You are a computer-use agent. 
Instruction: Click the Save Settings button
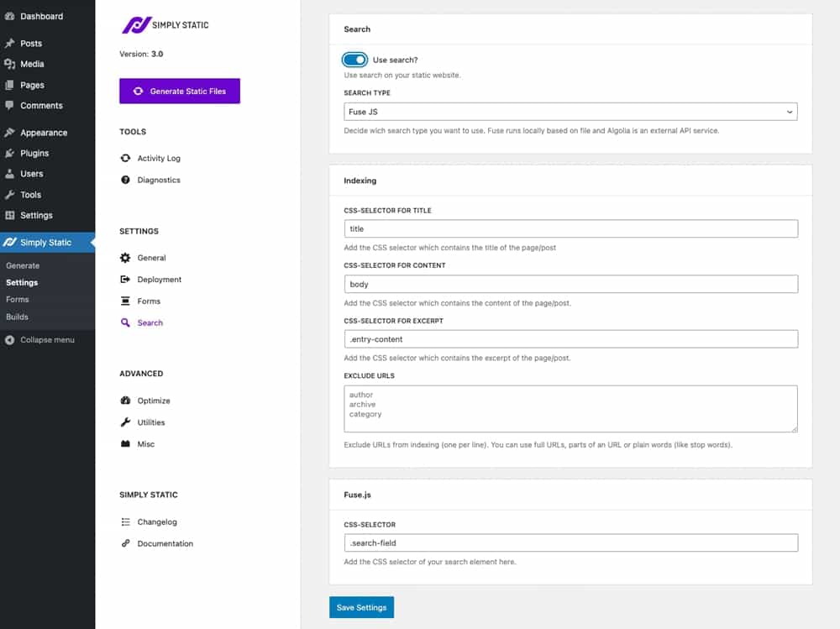(x=361, y=607)
